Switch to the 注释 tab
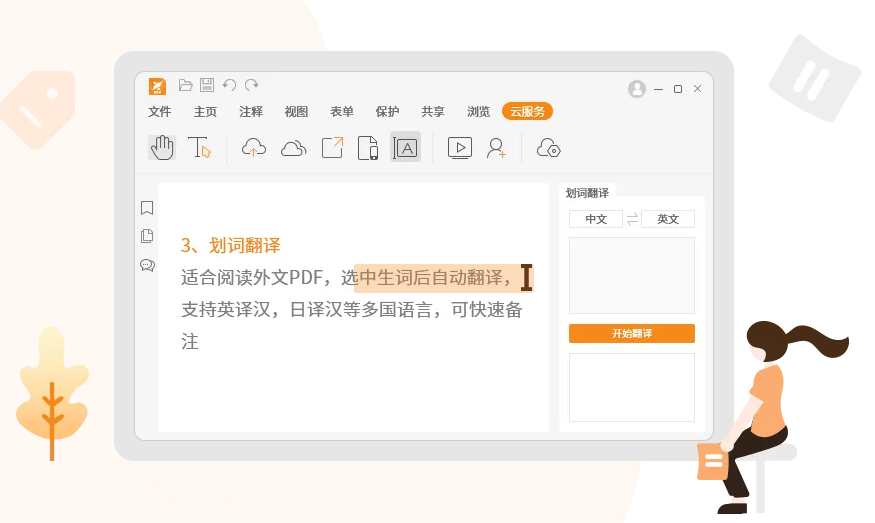Screen dimensions: 875x523 point(251,112)
